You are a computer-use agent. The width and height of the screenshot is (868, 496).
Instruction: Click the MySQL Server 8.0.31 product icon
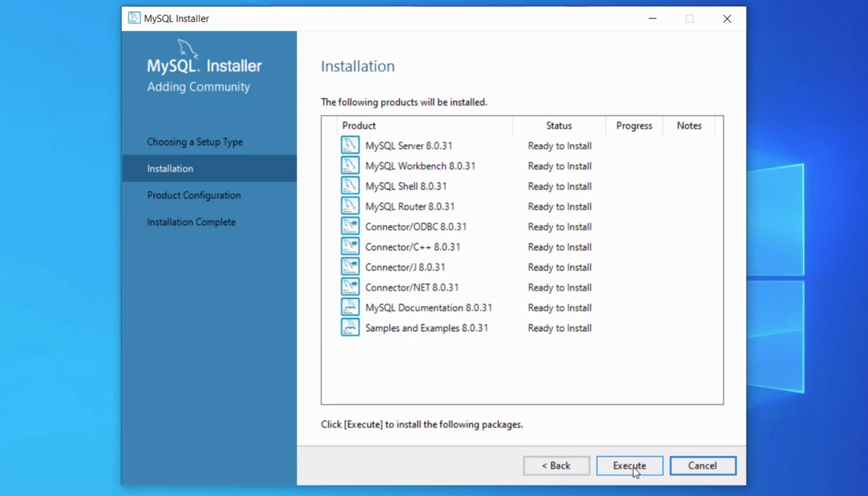[x=350, y=146]
